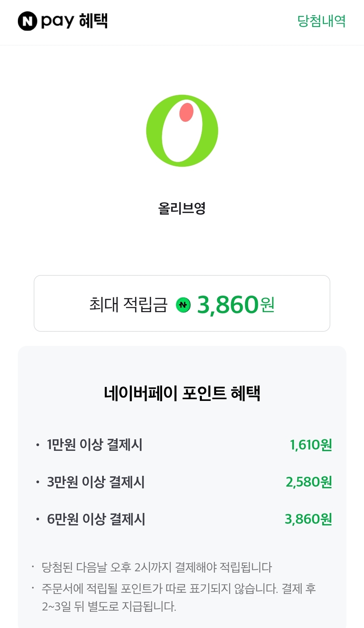
Task: Select the 올리브영 store name label
Action: 182,208
